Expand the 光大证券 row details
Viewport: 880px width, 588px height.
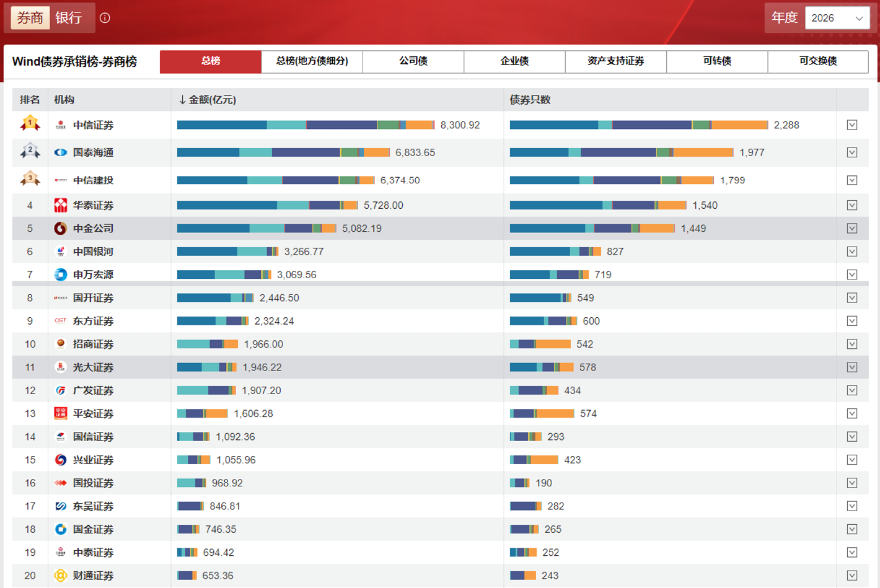[x=852, y=367]
